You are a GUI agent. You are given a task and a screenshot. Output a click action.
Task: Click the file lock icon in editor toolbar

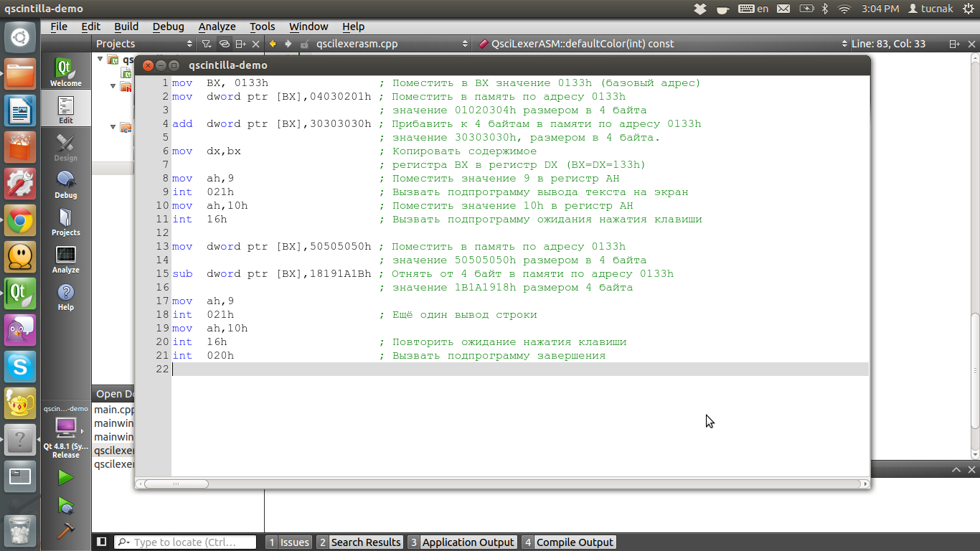[x=305, y=44]
